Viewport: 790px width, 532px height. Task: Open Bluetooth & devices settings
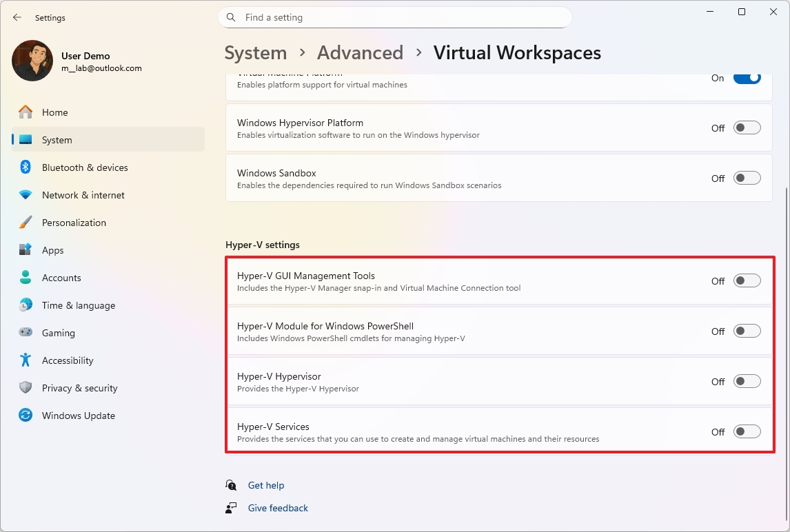coord(85,167)
